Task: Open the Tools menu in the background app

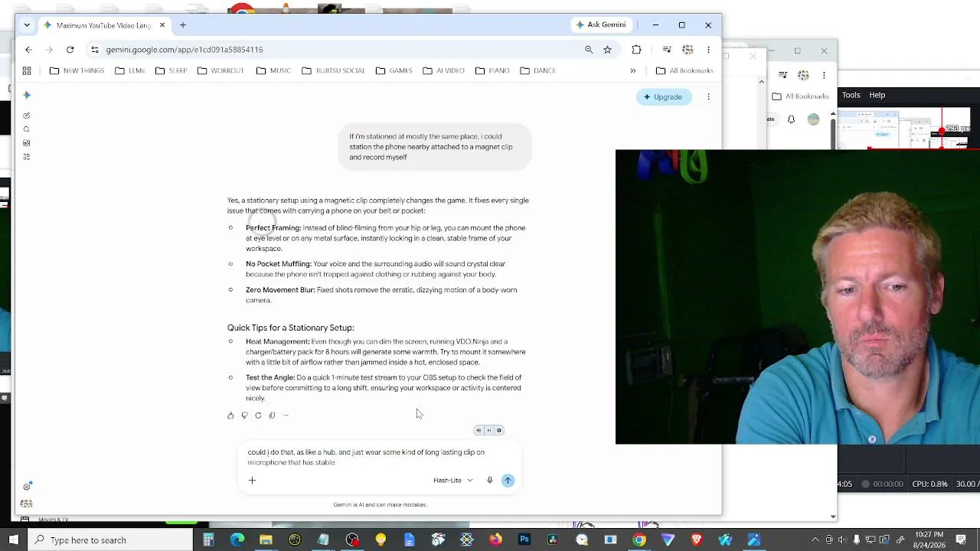Action: (x=851, y=95)
